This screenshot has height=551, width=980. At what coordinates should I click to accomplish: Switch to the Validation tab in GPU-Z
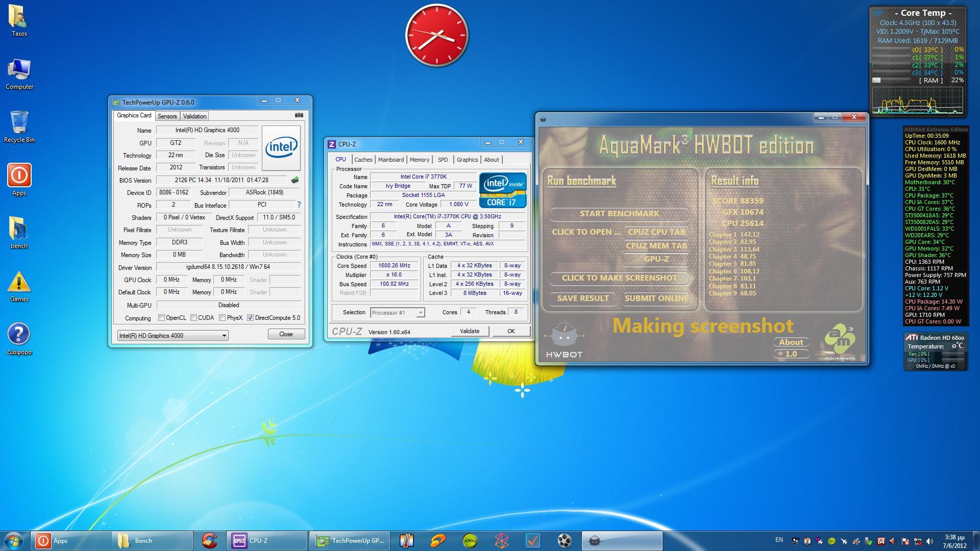[x=194, y=116]
